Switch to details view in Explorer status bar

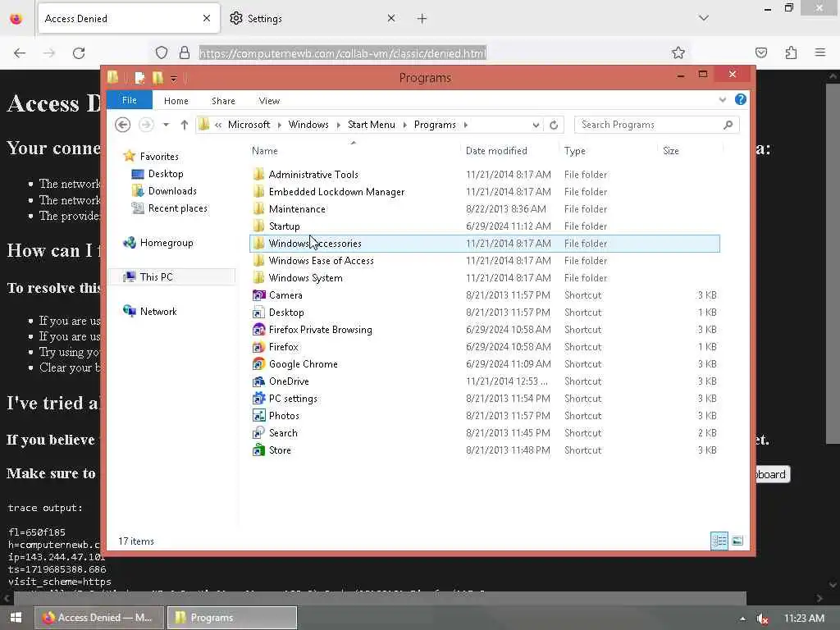[719, 541]
